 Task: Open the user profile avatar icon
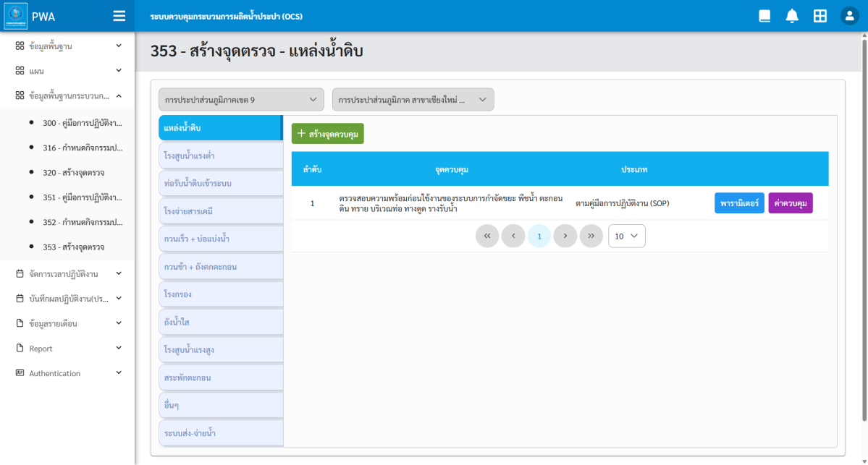849,16
